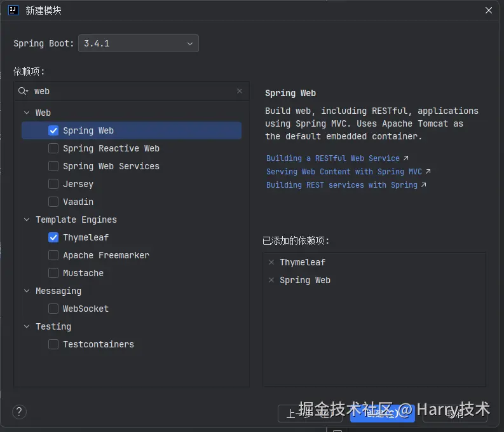Select the Spring Web Services label
The width and height of the screenshot is (504, 432).
tap(111, 166)
